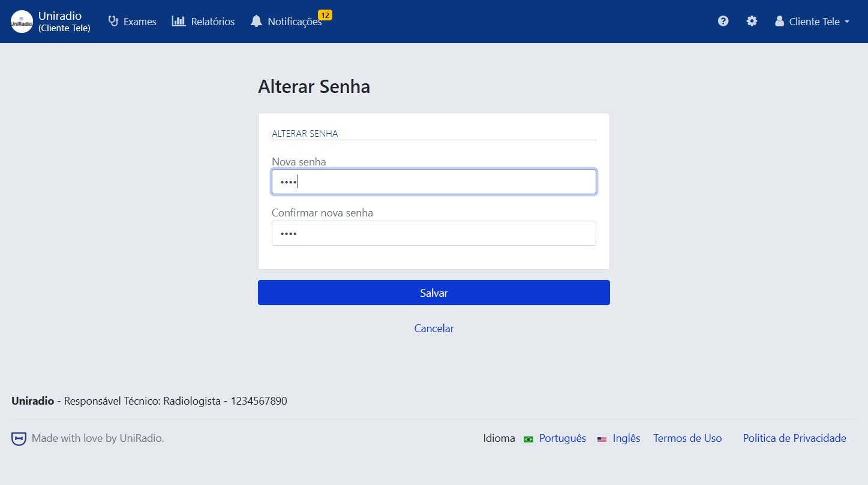This screenshot has width=868, height=485.
Task: Click the help question mark icon
Action: [x=723, y=21]
